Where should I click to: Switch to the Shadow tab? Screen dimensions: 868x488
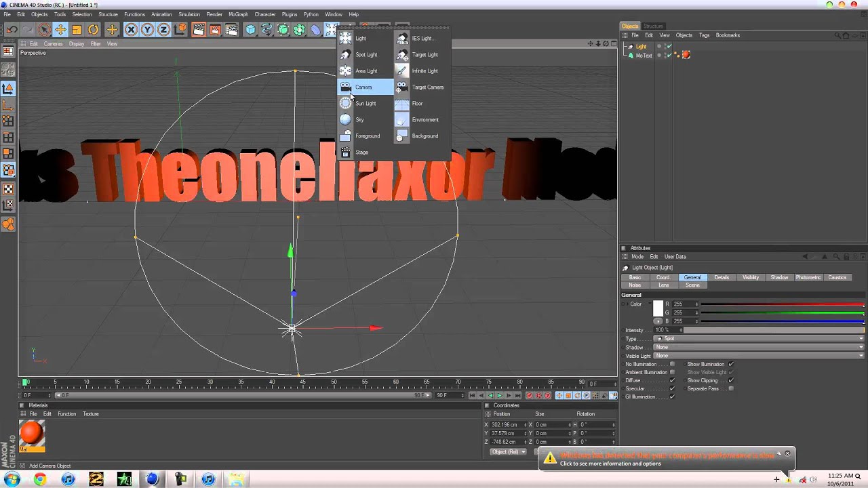click(x=779, y=277)
